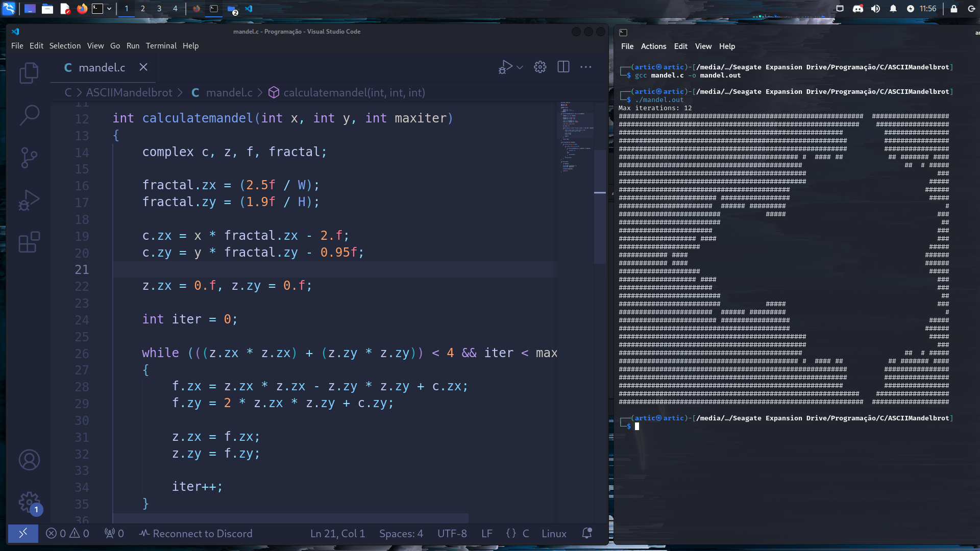Viewport: 980px width, 551px height.
Task: Click Reconnect to Discord in status bar
Action: click(x=196, y=534)
